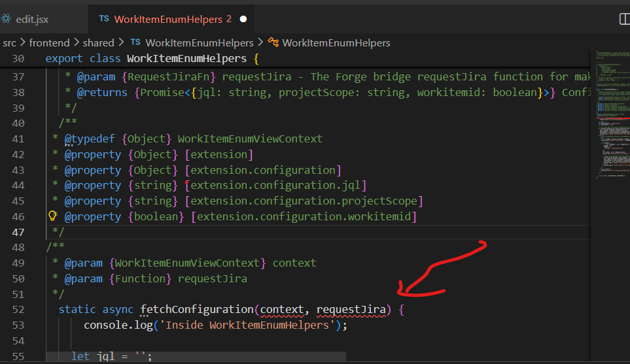Click the sticky header 'export class WorkItemEnumHelpers'
Viewport: 630px width, 364px height.
(152, 59)
